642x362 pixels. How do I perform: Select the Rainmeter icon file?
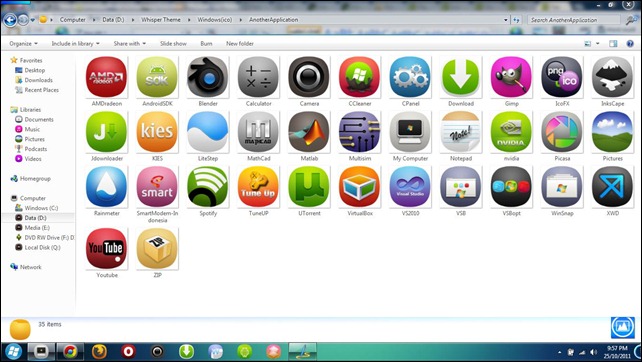[106, 187]
